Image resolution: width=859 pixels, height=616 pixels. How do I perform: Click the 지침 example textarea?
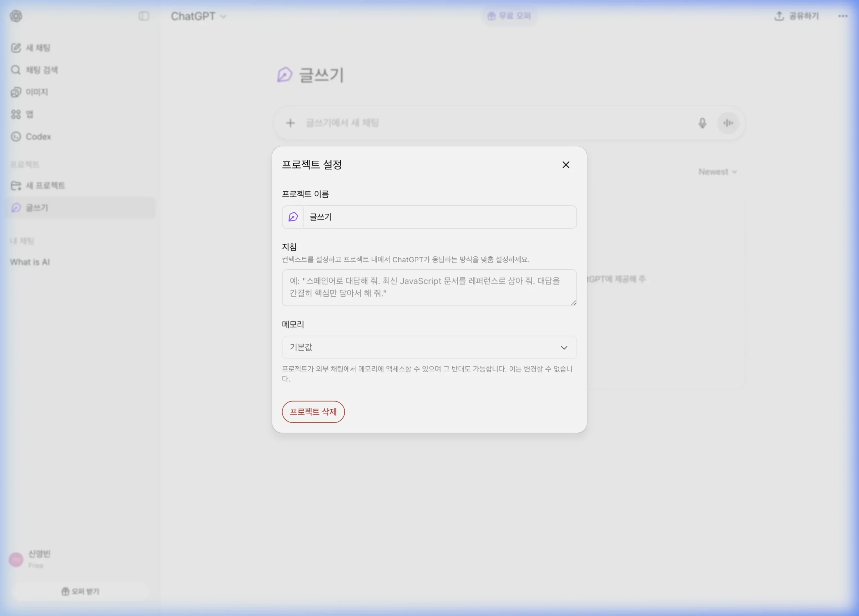[429, 288]
